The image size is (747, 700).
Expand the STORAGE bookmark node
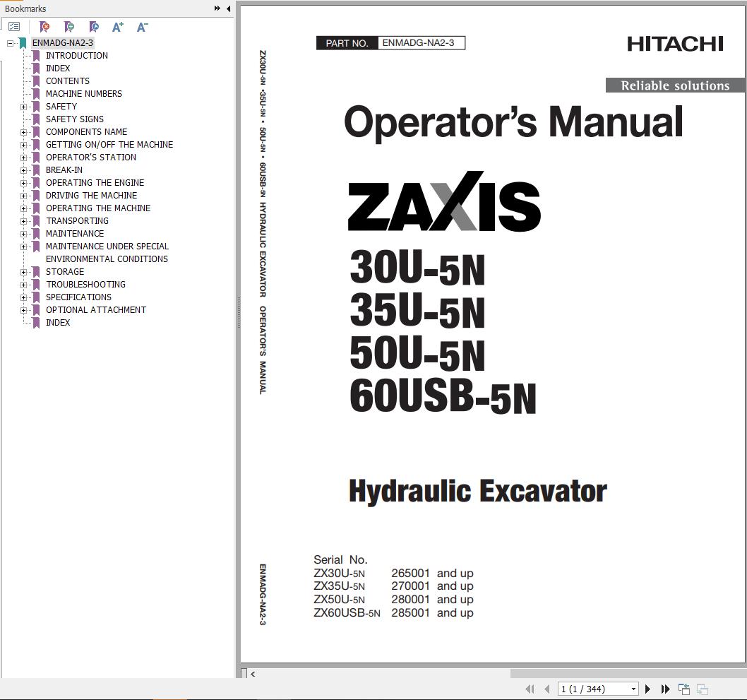[23, 272]
